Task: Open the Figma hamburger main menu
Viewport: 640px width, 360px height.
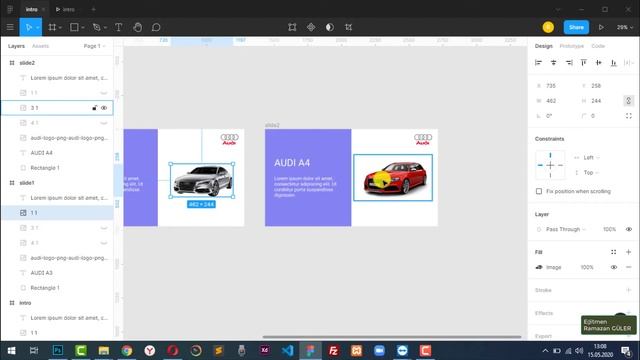Action: 10,27
